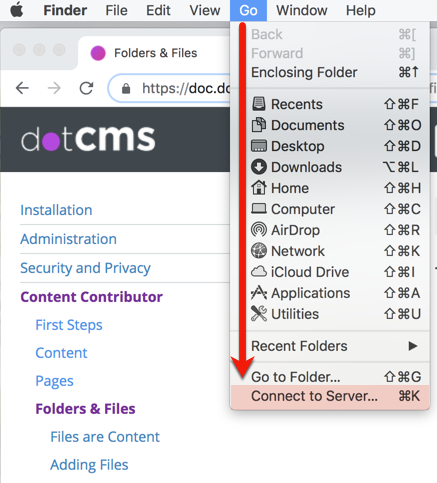This screenshot has height=483, width=437.
Task: Collapse the Folders & Files section
Action: (85, 409)
